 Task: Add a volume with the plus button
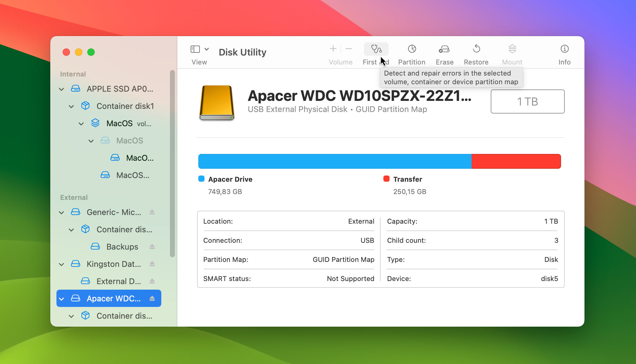click(333, 49)
